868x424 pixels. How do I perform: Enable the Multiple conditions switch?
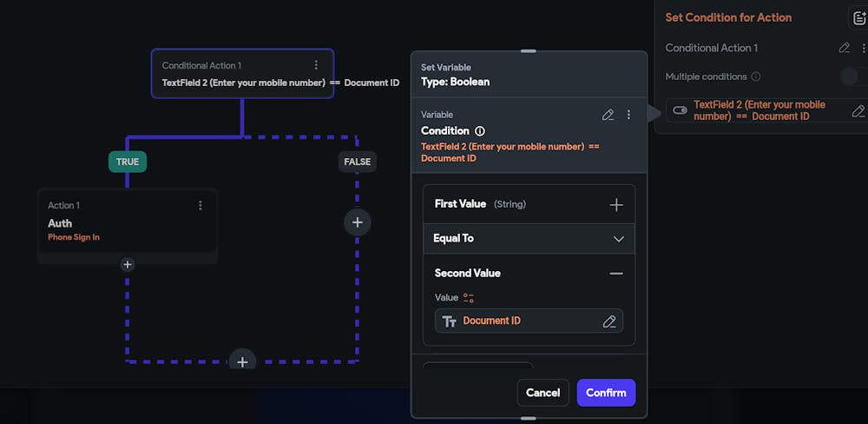point(852,76)
